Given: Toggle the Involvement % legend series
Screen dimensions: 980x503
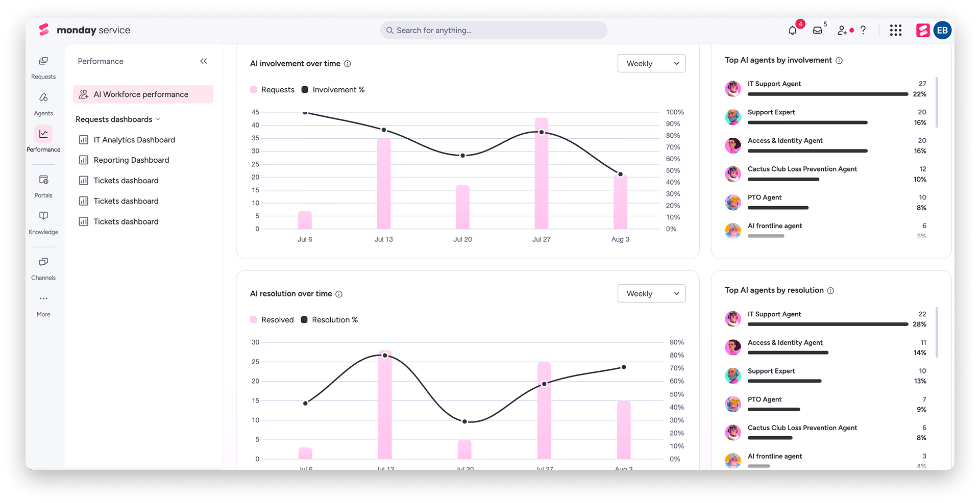Looking at the screenshot, I should [333, 90].
